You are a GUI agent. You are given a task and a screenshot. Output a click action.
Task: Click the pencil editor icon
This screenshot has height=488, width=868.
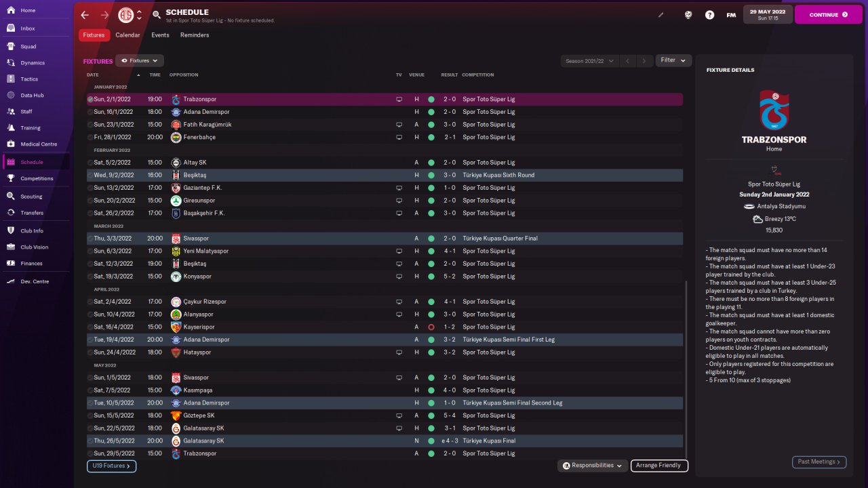(x=661, y=15)
